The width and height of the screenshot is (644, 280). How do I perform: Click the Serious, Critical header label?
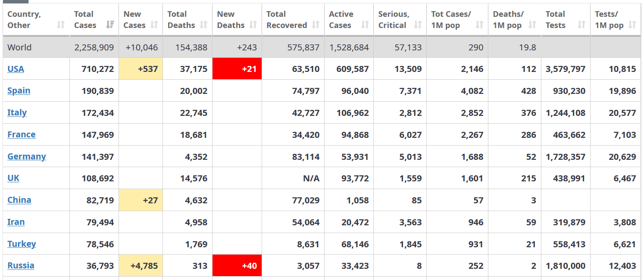tap(394, 20)
